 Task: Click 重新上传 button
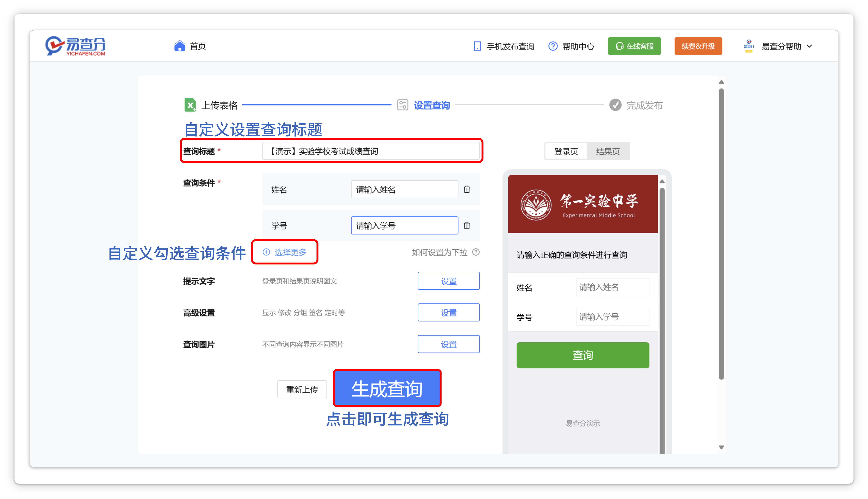click(302, 389)
